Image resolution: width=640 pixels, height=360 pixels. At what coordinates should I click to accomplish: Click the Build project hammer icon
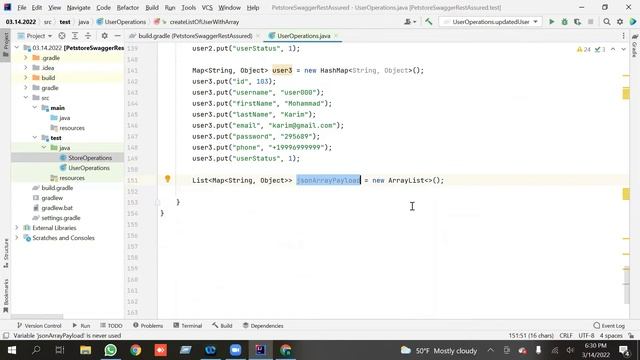pos(429,22)
